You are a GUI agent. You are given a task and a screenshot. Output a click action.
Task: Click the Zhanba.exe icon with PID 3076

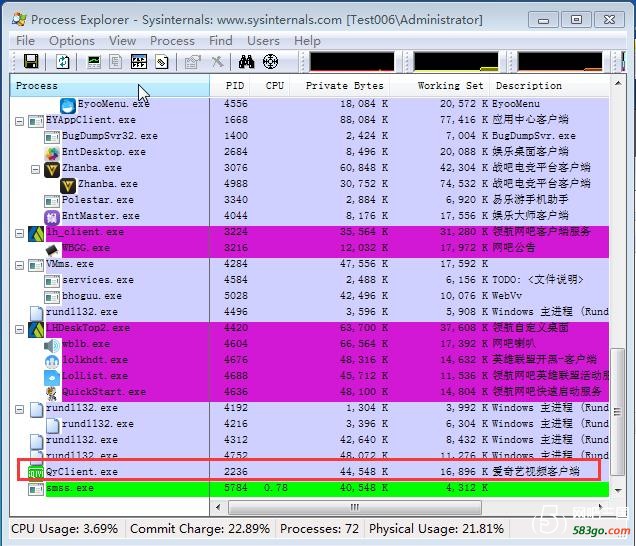point(52,169)
